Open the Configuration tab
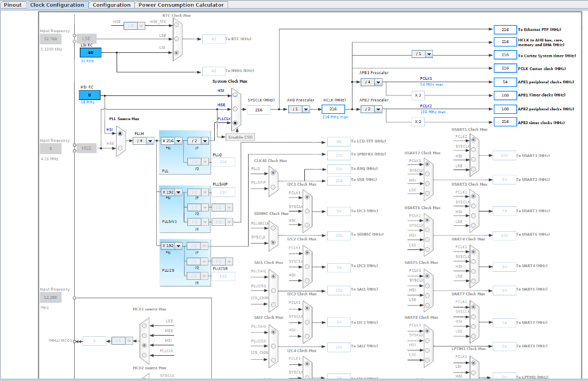Viewport: 588px width, 381px height. tap(111, 5)
